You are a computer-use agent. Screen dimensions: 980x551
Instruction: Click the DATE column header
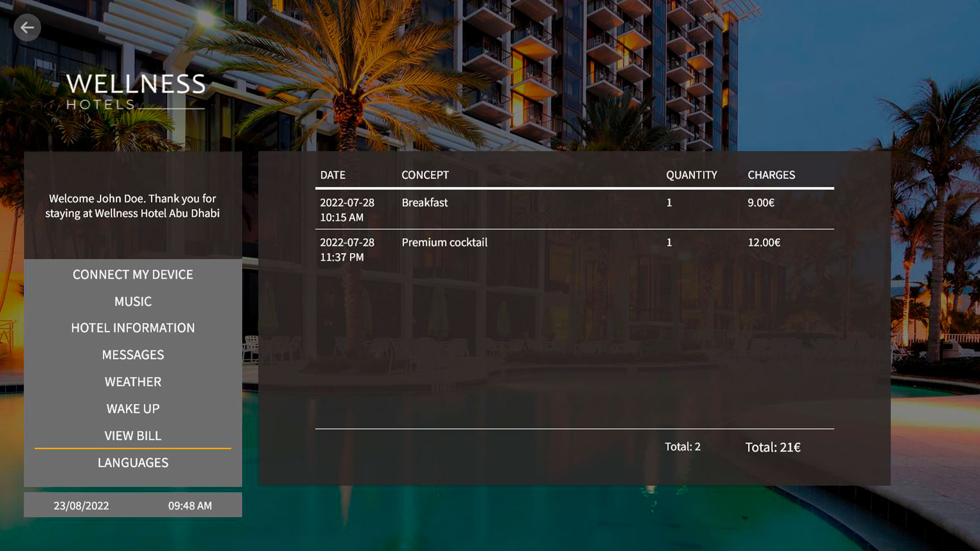333,175
